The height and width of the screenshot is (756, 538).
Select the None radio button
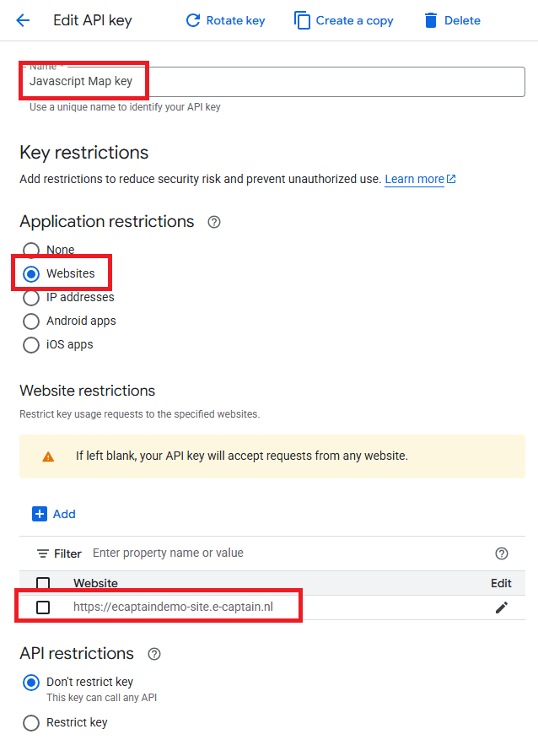[x=31, y=250]
